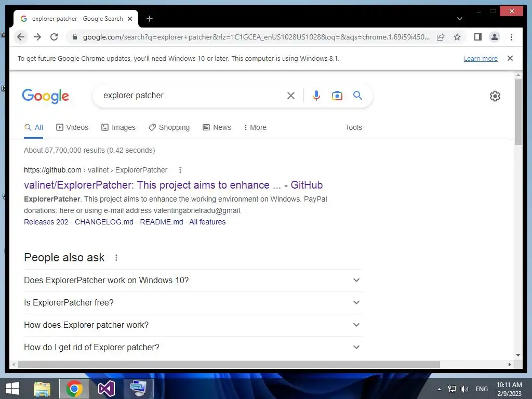Open the README.md sublink
532x399 pixels.
point(162,222)
